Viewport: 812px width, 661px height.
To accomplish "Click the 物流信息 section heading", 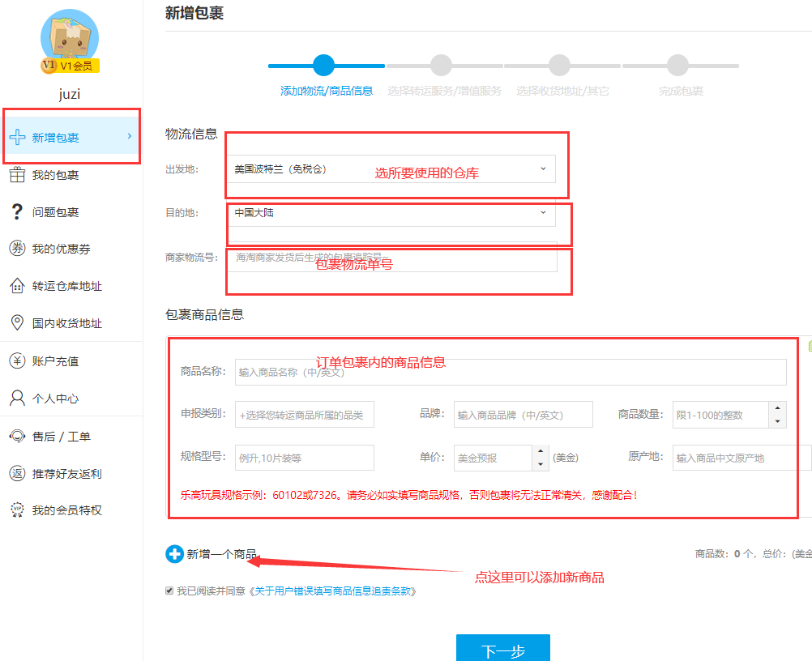I will point(191,134).
